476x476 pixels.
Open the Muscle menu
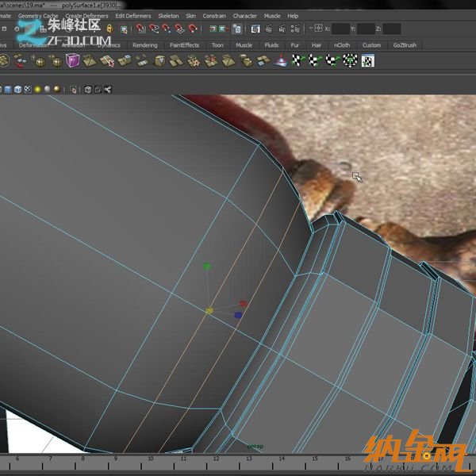coord(272,16)
